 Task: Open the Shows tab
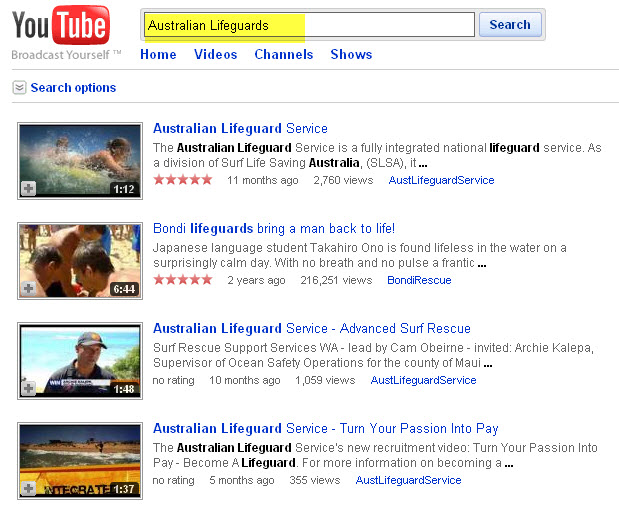pyautogui.click(x=351, y=55)
